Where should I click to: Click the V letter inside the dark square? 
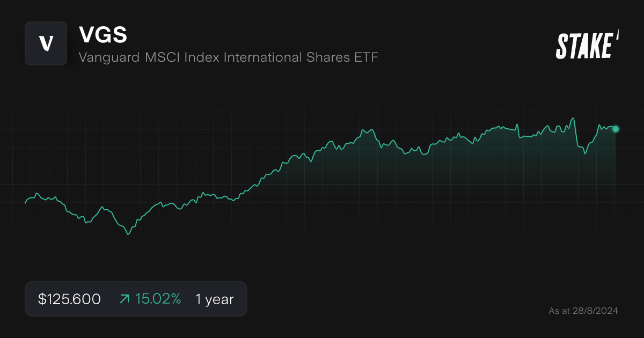click(46, 43)
